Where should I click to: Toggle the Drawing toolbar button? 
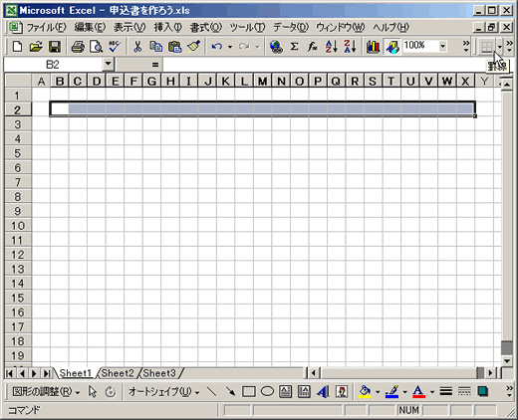tap(392, 47)
